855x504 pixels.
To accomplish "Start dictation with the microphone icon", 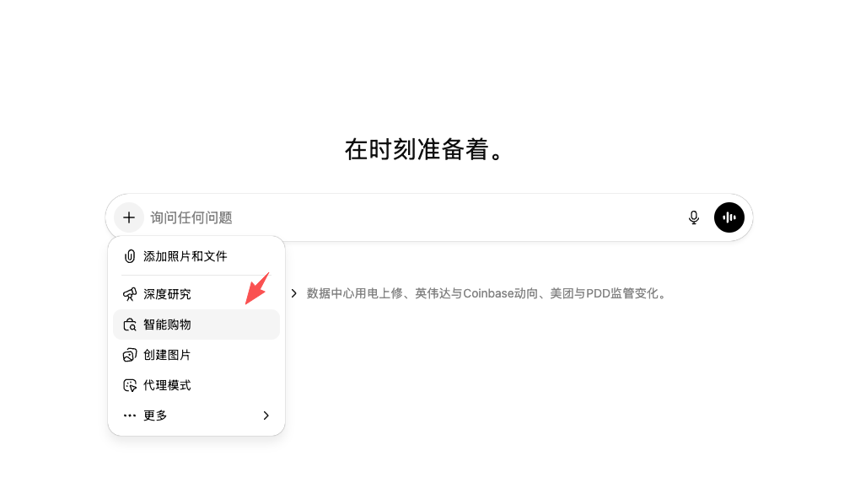I will (x=694, y=217).
